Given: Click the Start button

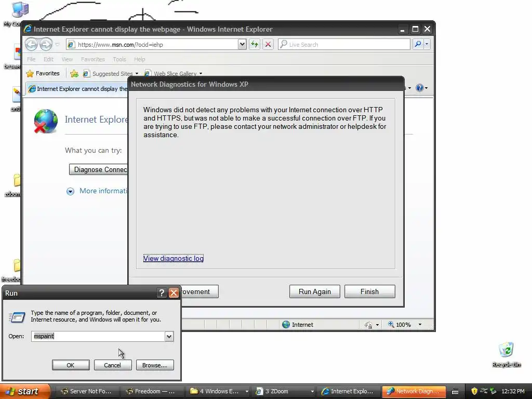Looking at the screenshot, I should 24,391.
